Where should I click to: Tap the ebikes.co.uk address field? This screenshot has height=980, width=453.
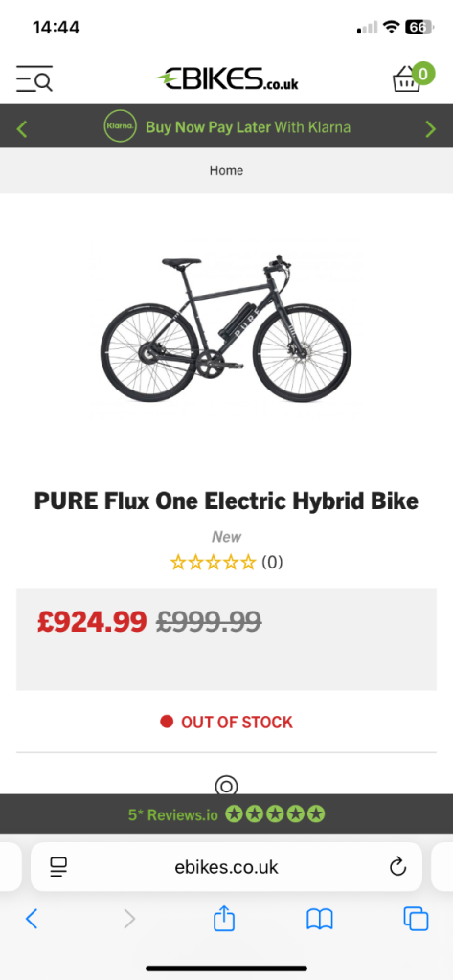(x=226, y=866)
